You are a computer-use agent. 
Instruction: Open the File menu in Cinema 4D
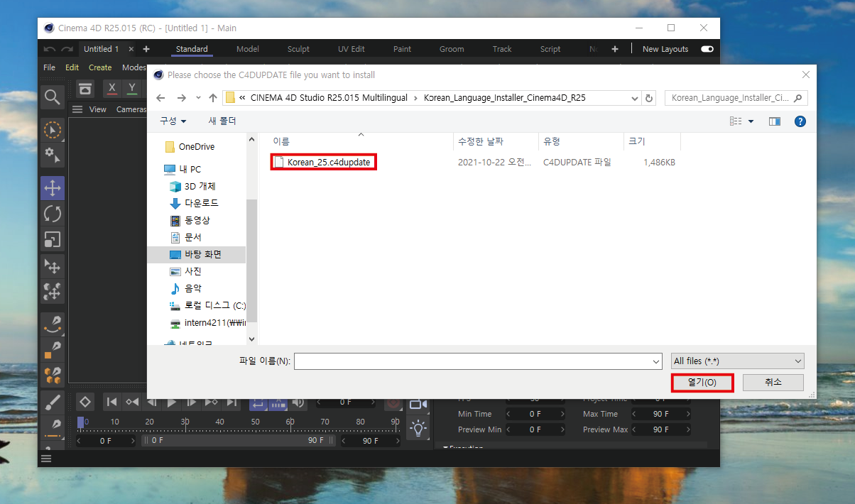coord(49,67)
